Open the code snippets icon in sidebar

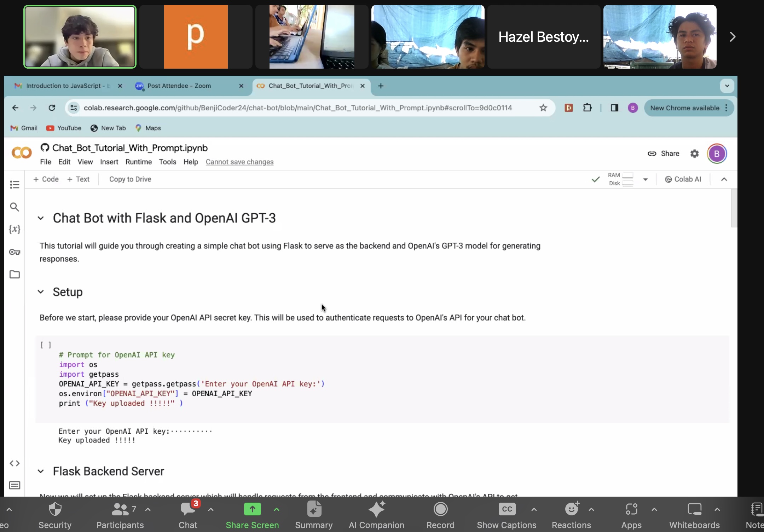pyautogui.click(x=15, y=463)
